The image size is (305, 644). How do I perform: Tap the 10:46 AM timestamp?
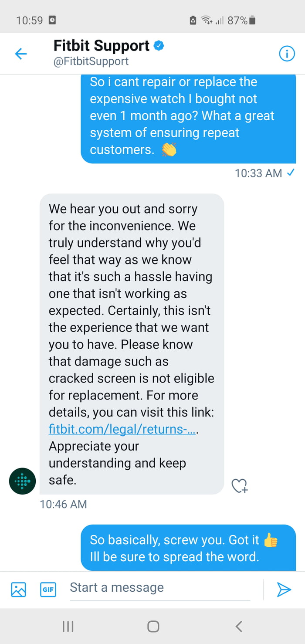(x=63, y=504)
